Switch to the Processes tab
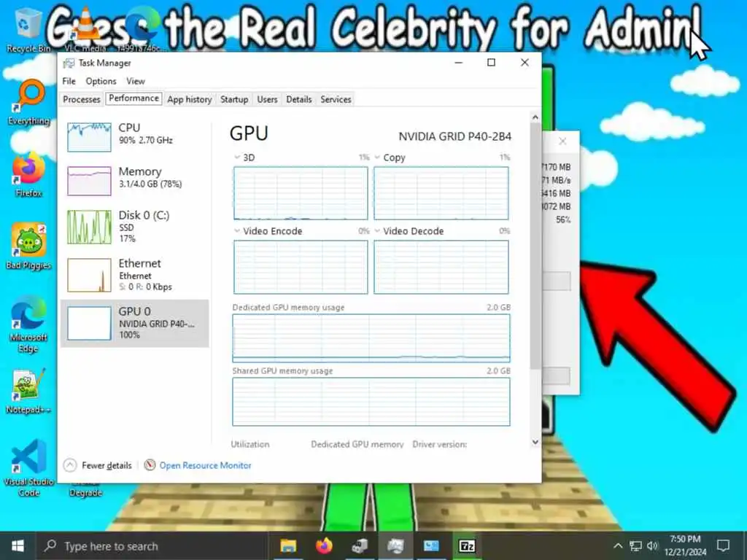Screen dimensions: 747x560 pyautogui.click(x=82, y=99)
